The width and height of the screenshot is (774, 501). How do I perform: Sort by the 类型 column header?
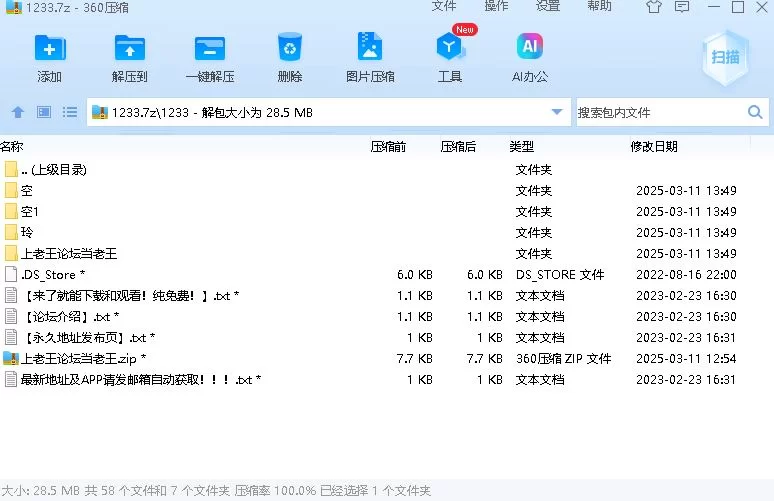pos(521,146)
